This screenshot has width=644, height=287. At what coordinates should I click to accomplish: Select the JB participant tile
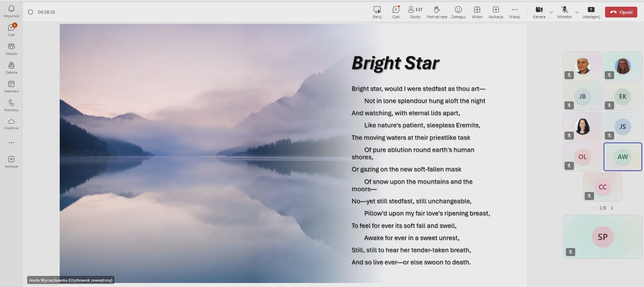[583, 96]
